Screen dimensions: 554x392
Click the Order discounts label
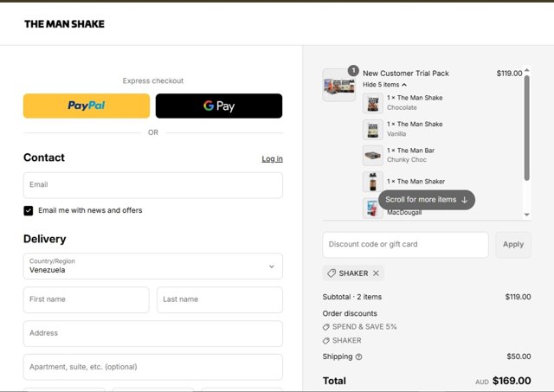click(x=350, y=313)
